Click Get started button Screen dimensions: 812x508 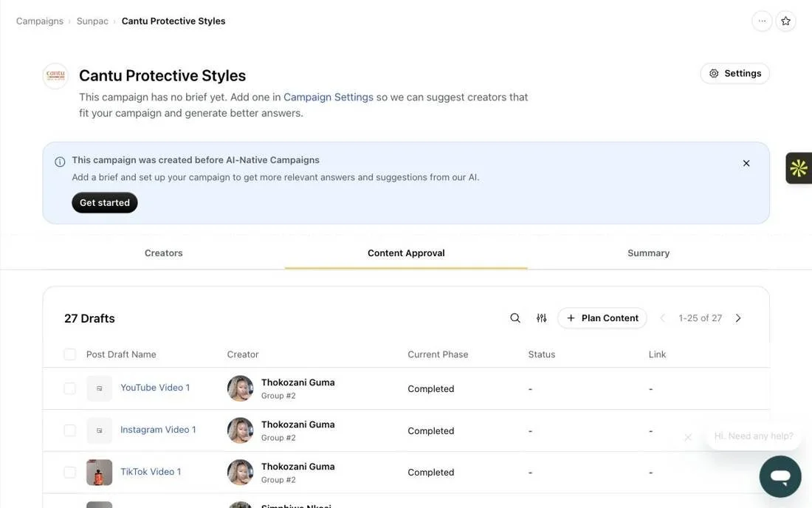click(x=105, y=202)
